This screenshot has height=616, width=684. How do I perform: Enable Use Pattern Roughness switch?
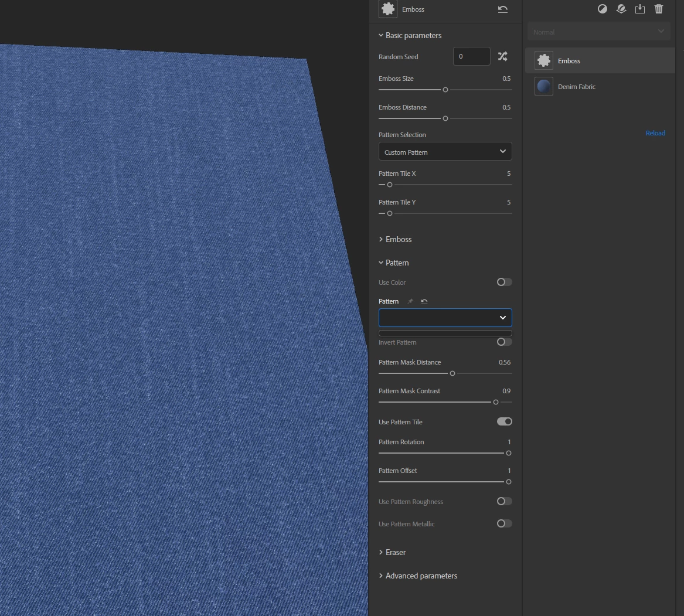tap(504, 501)
